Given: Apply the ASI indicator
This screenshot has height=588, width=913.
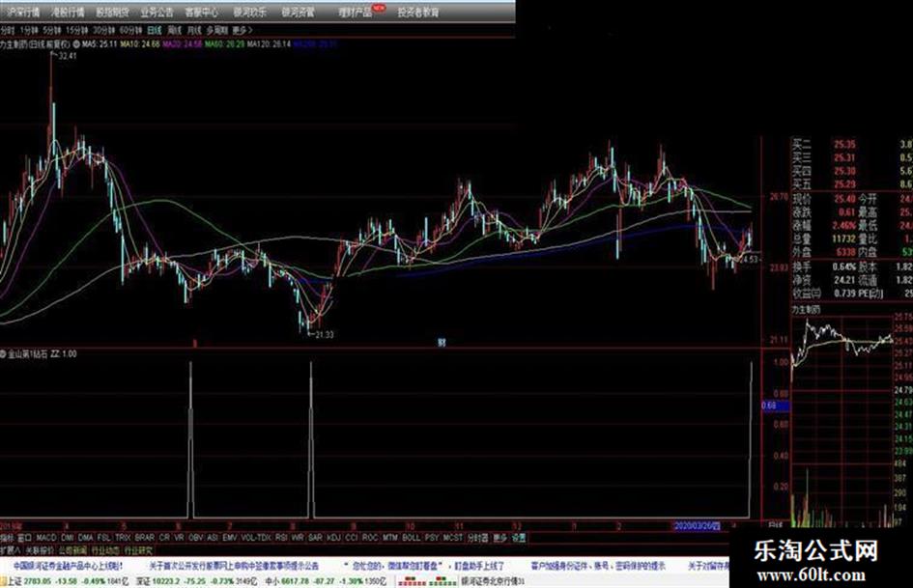Looking at the screenshot, I should point(214,538).
